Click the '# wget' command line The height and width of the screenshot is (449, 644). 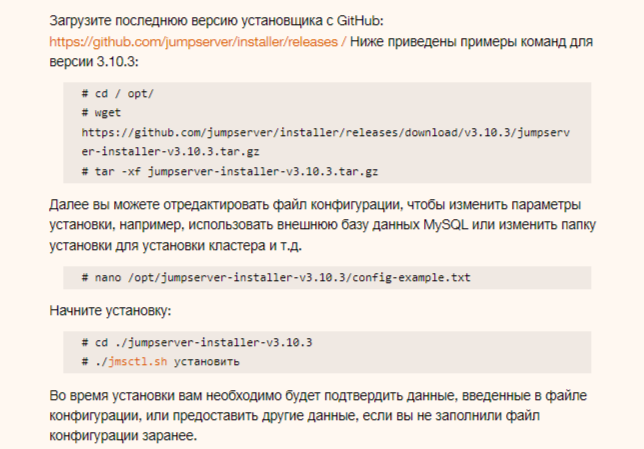(101, 112)
